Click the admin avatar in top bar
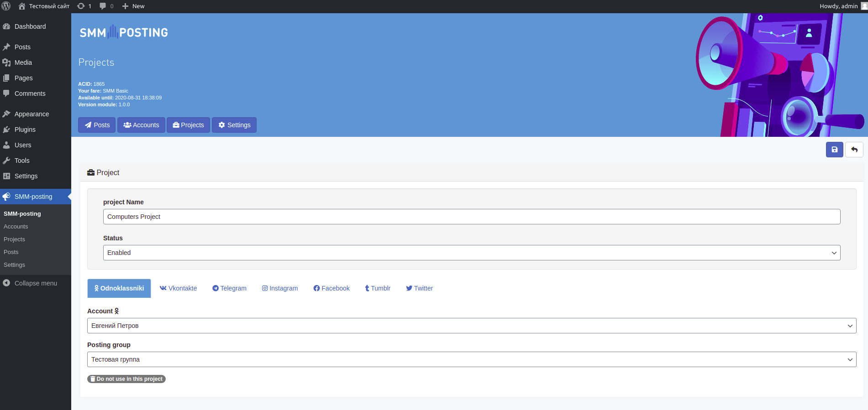Image resolution: width=868 pixels, height=410 pixels. point(864,6)
